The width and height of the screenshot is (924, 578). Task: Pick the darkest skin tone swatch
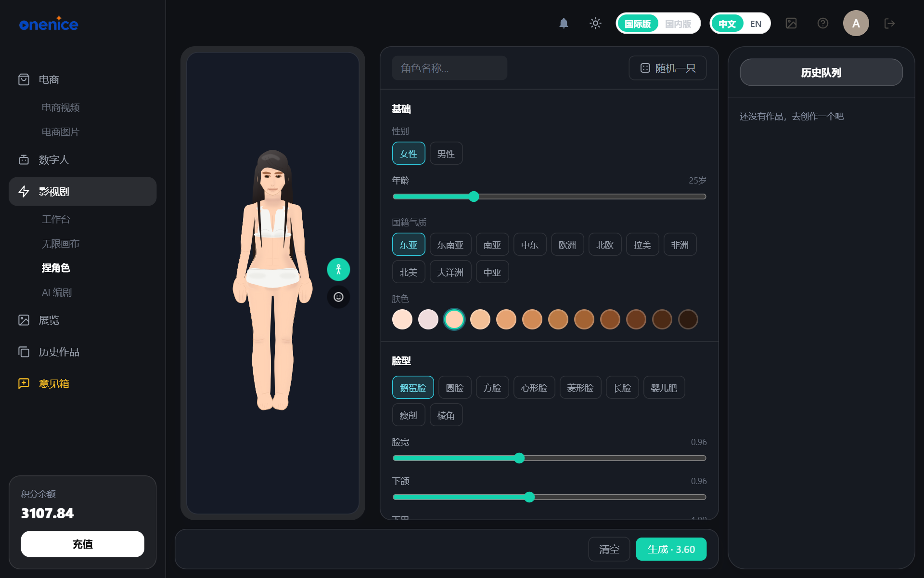tap(688, 319)
